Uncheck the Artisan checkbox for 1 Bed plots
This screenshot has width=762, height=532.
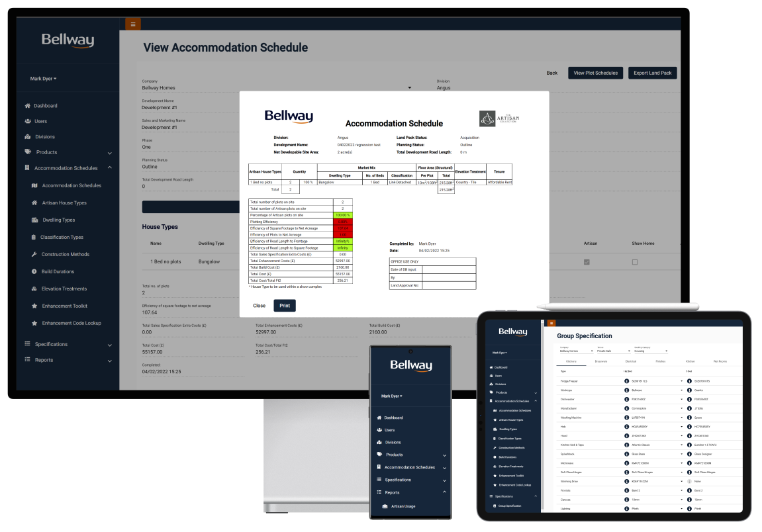585,262
